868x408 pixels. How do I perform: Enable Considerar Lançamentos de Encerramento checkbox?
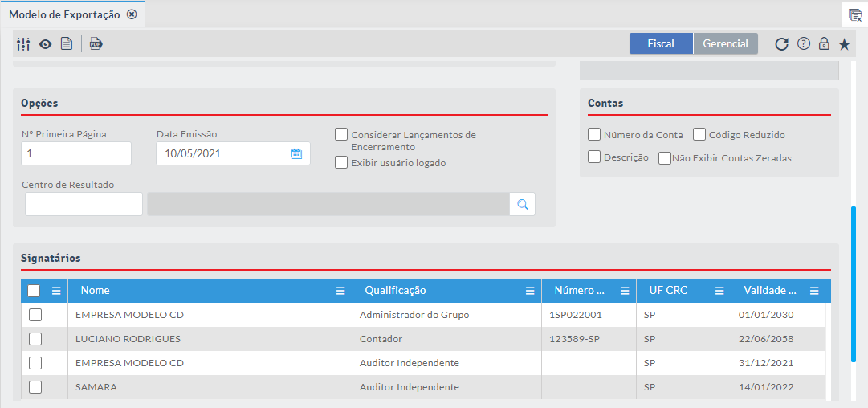(341, 134)
